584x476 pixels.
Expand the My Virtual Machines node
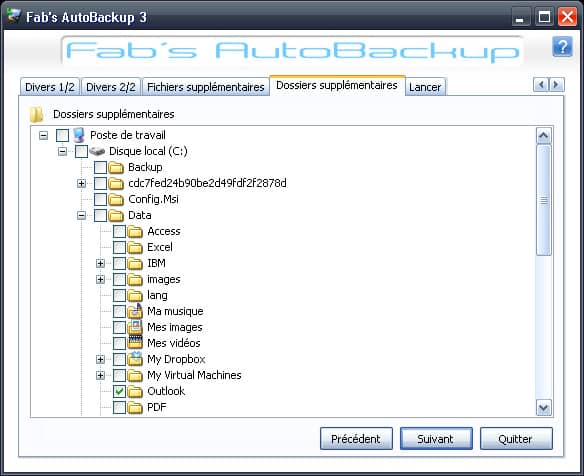(100, 375)
